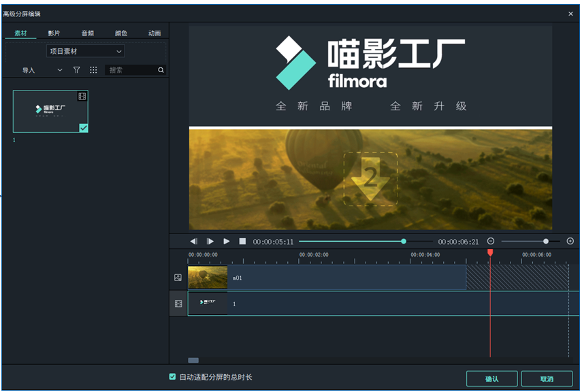Play the preview

pyautogui.click(x=227, y=242)
